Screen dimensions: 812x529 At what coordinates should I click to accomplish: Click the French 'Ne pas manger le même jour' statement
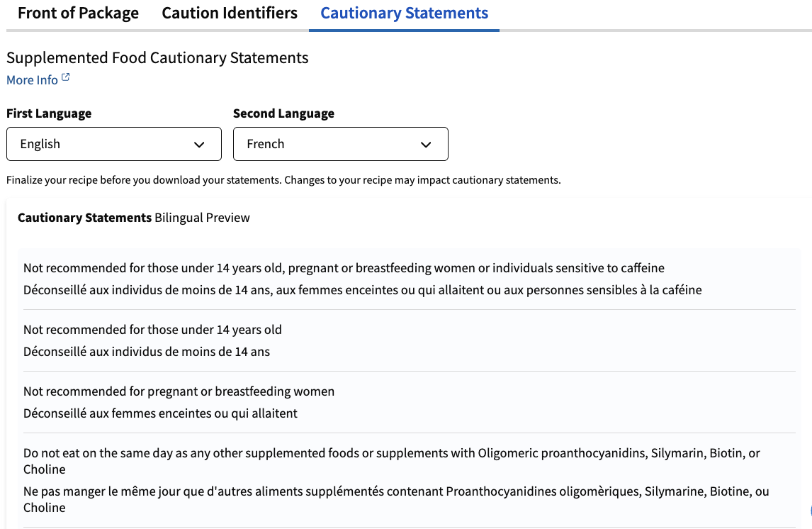point(396,499)
